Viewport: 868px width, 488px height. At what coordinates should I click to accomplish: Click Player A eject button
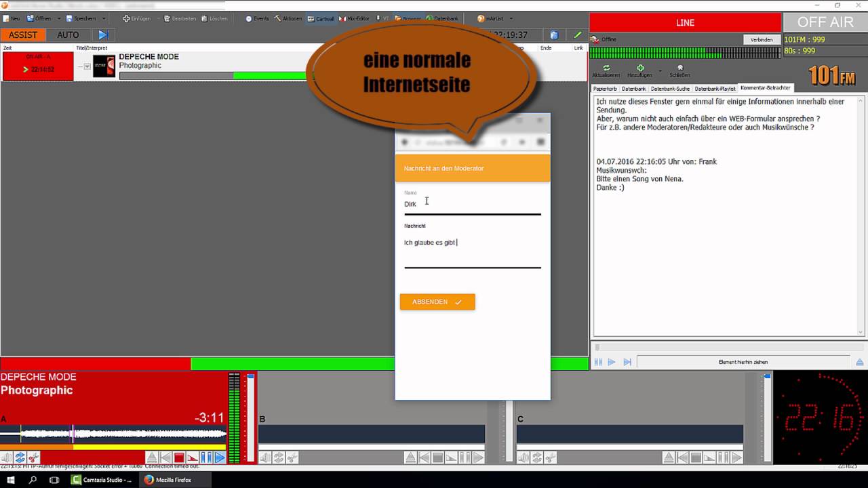tap(152, 457)
